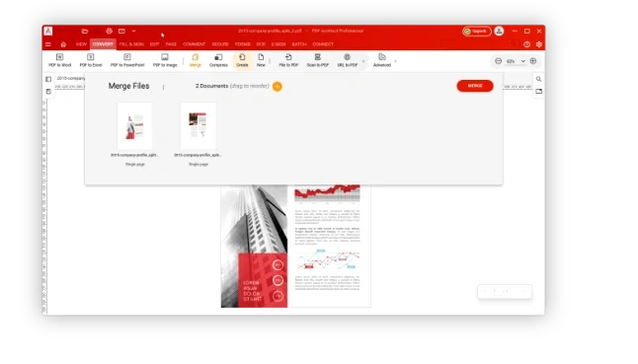Select the second document thumbnail in Merge Files
The image size is (638, 364).
coord(199,126)
